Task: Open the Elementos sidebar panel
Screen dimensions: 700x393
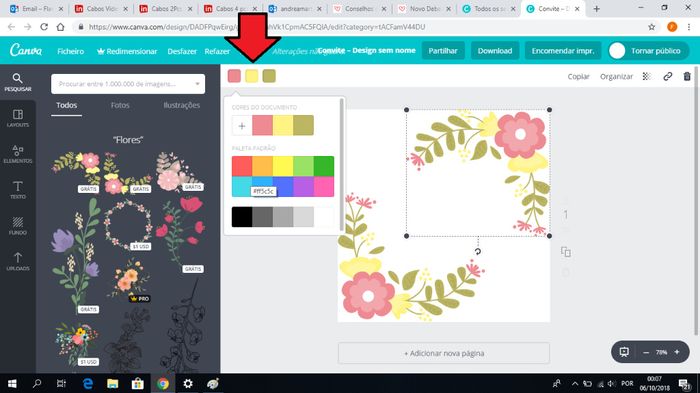Action: coord(17,154)
